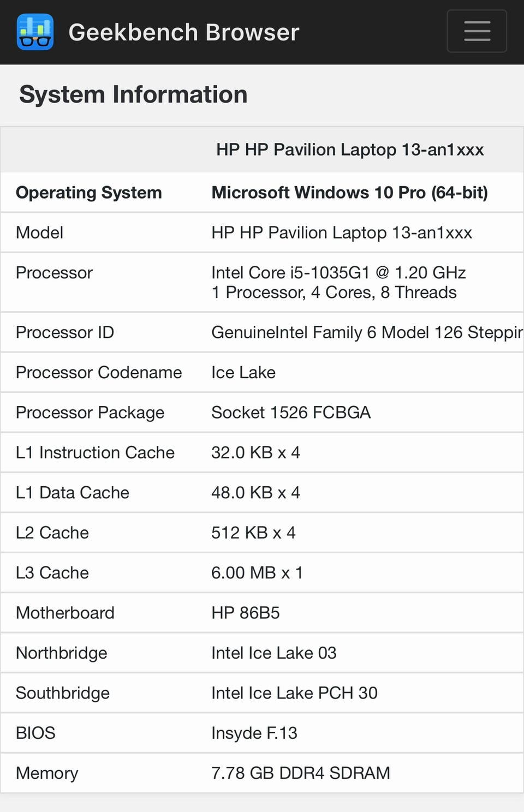Image resolution: width=524 pixels, height=812 pixels.
Task: Click the HP Pavilion Laptop 13-an1xxx table header
Action: (x=350, y=150)
